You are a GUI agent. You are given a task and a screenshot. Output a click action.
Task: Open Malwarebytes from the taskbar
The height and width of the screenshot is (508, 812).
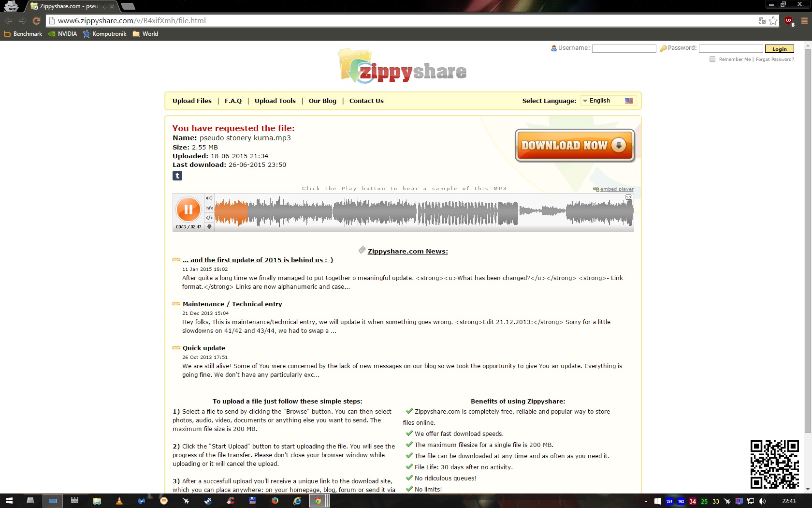coord(142,501)
